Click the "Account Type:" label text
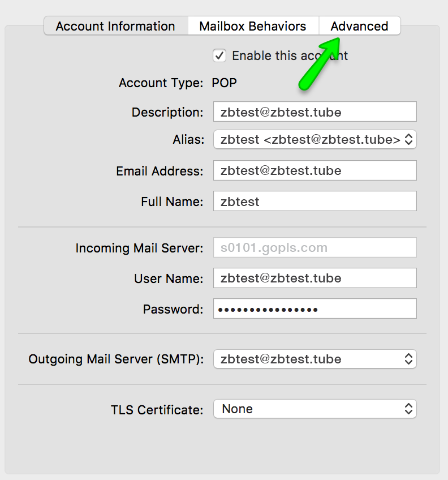The width and height of the screenshot is (448, 480). (161, 83)
